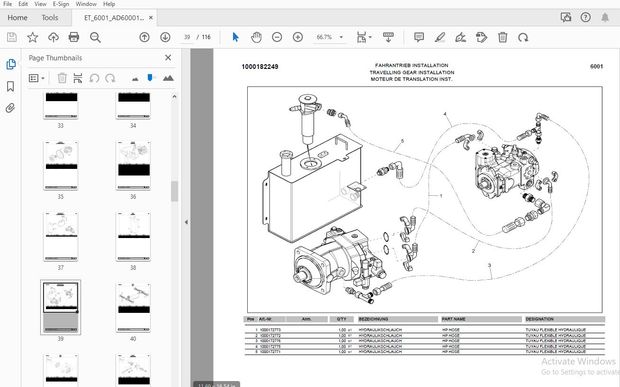
Task: Select page 40 thumbnail
Action: [133, 308]
